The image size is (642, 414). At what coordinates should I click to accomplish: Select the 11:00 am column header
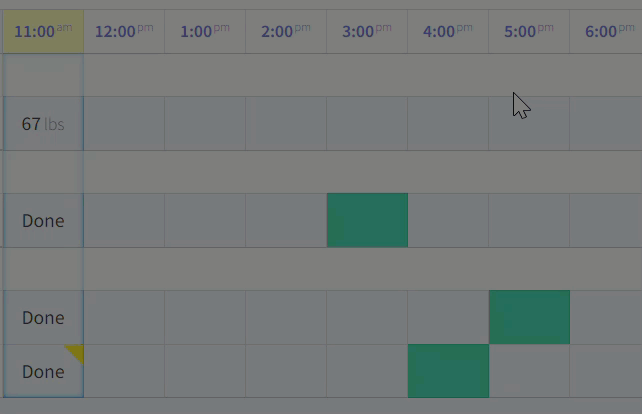pos(42,31)
